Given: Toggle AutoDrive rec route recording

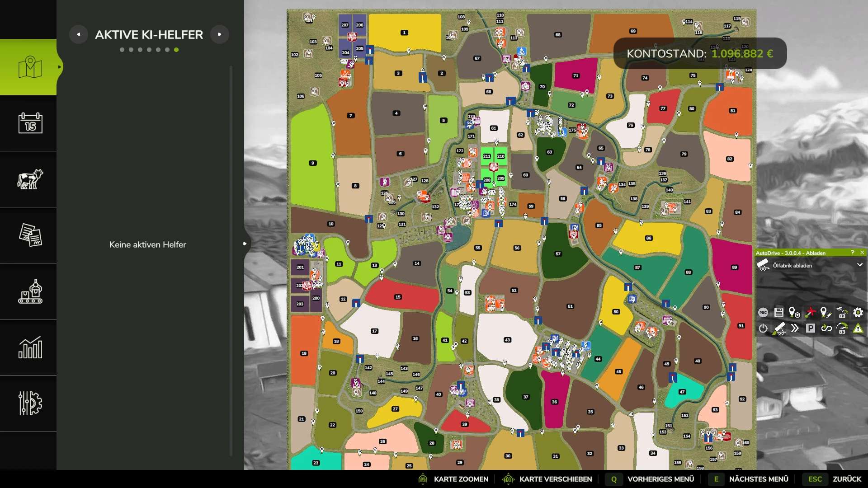Looking at the screenshot, I should tap(763, 312).
